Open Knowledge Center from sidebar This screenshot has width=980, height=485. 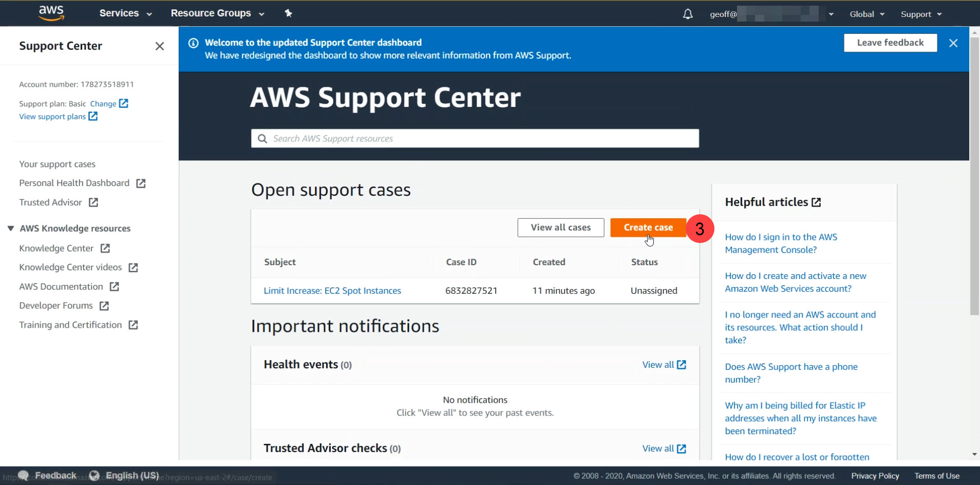(x=56, y=249)
